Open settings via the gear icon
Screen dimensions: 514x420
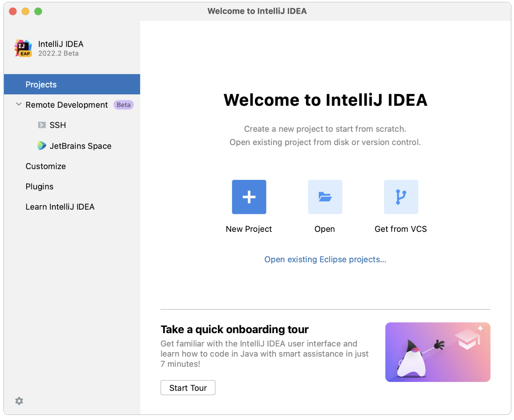click(19, 401)
